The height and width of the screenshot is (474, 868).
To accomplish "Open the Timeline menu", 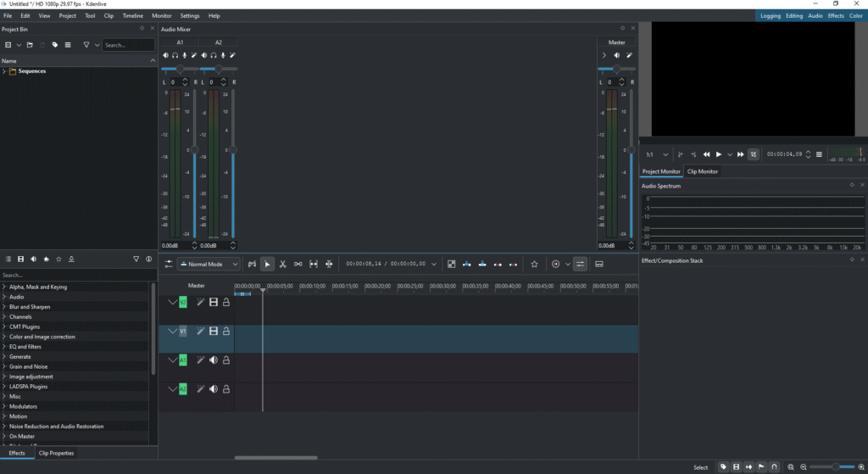I will click(132, 16).
